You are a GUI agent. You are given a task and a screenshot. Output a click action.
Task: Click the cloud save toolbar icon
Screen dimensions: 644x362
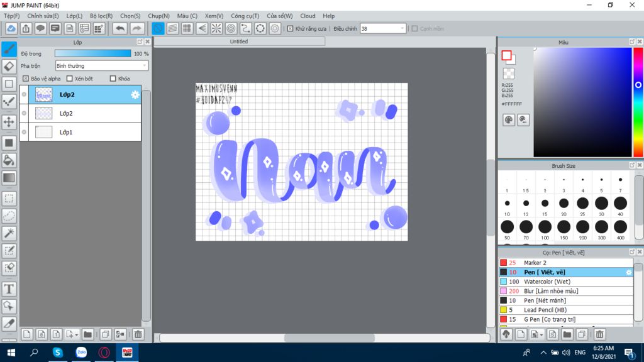pos(11,28)
